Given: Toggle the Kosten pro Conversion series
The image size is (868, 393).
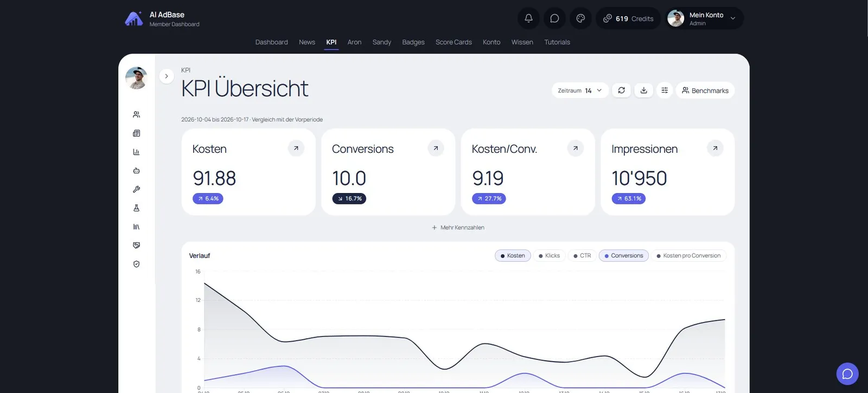Looking at the screenshot, I should (688, 256).
